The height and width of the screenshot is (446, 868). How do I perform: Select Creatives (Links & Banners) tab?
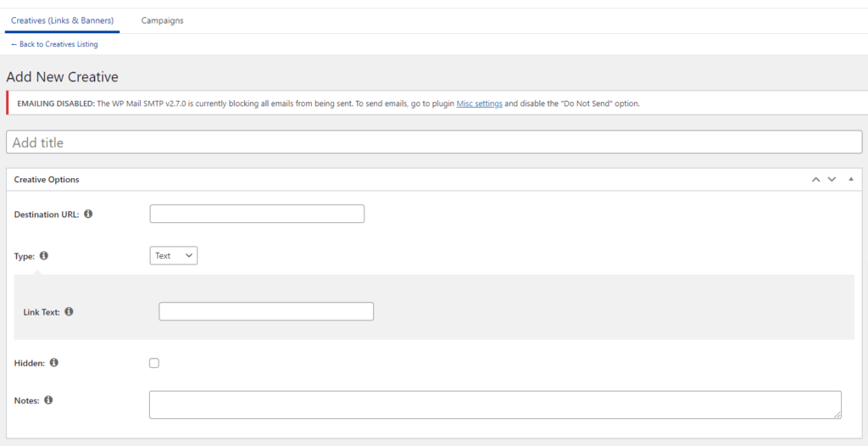[x=62, y=20]
